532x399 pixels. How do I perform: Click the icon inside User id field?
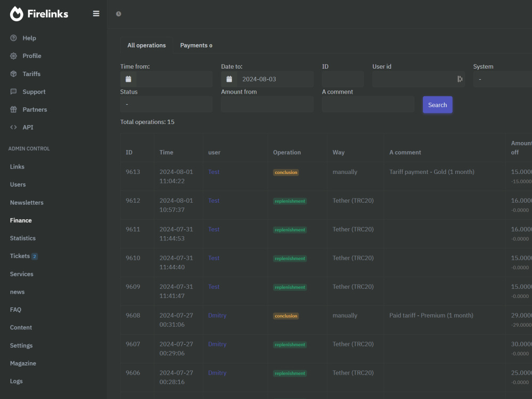460,79
